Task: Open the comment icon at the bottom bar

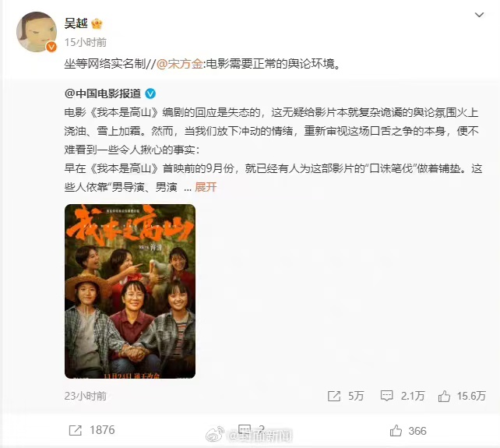Action: (x=245, y=429)
